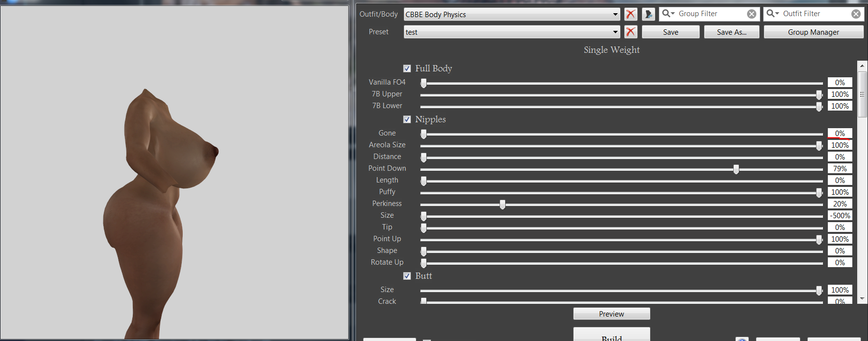Click the Point Up slider handle
Screen dimensions: 868x341
point(819,240)
